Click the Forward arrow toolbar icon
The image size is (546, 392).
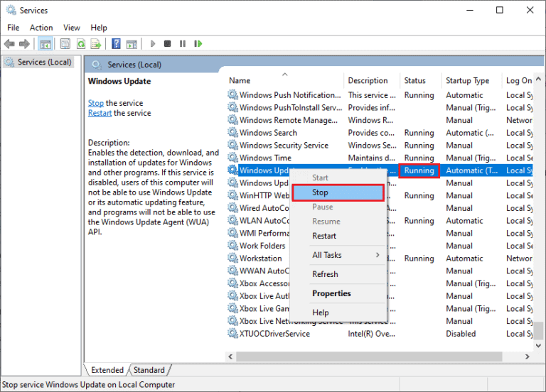tap(24, 44)
